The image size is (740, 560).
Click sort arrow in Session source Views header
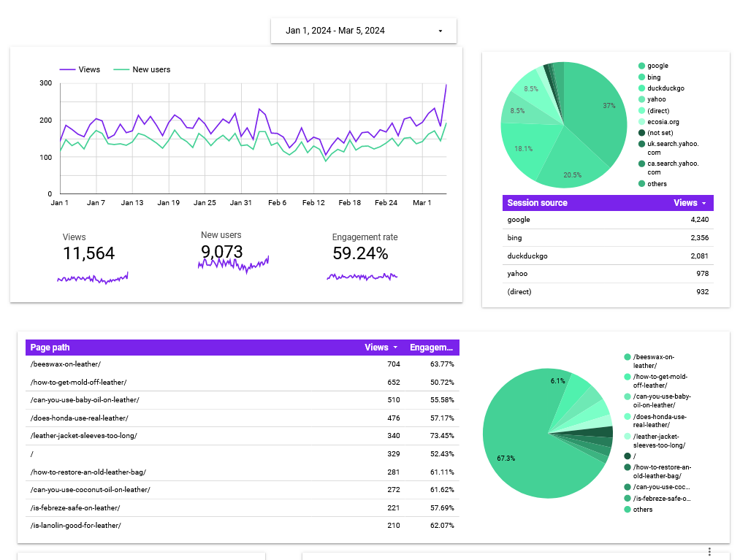click(704, 203)
